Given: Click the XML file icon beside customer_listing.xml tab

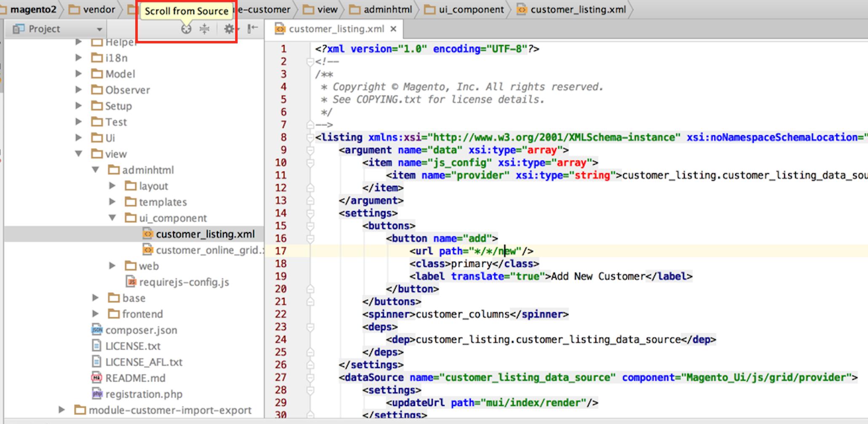Looking at the screenshot, I should pyautogui.click(x=280, y=29).
